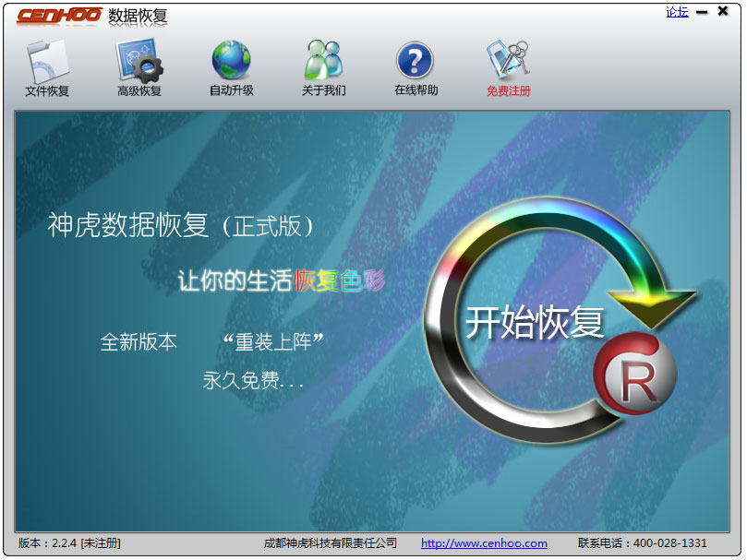The image size is (747, 560).
Task: Click the 开始恢复 start recovery button
Action: coord(535,322)
